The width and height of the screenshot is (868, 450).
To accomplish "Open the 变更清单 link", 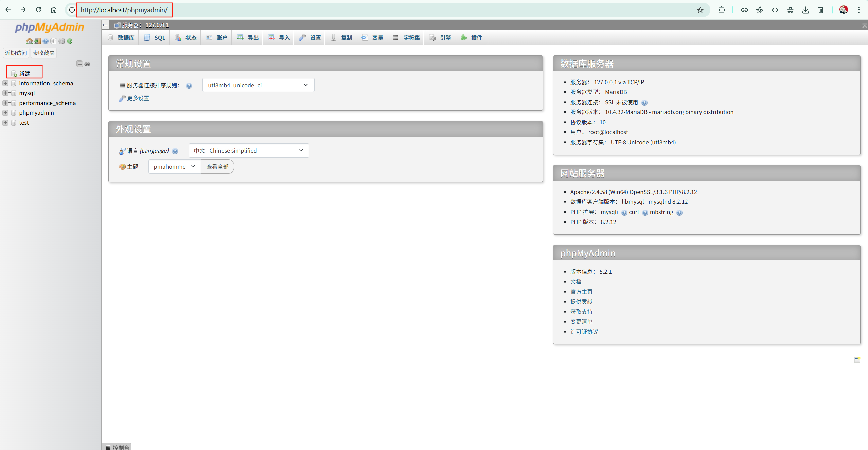I will [581, 322].
